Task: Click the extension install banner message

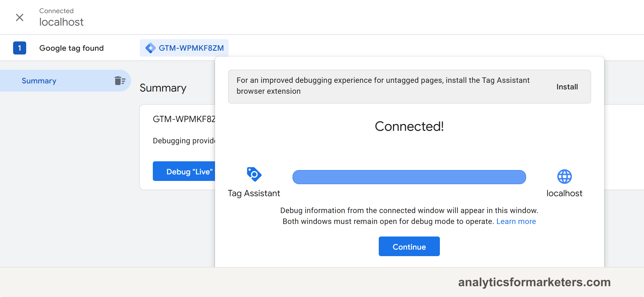Action: [383, 86]
